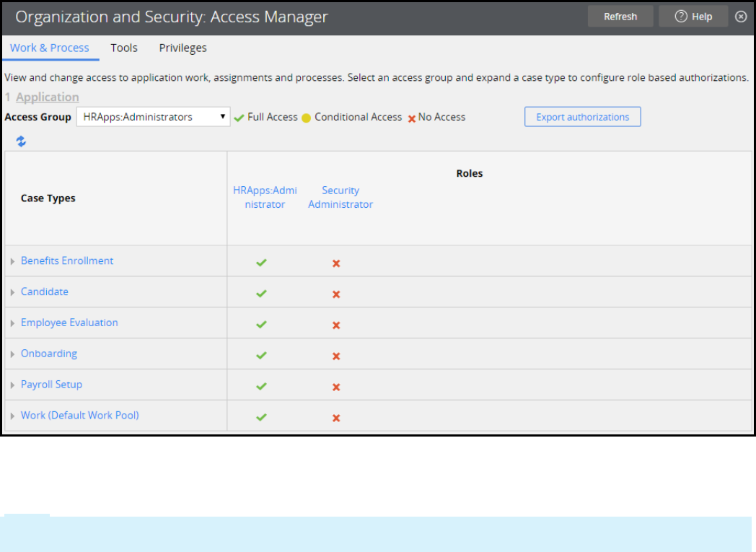Click the blue refresh arrows icon
This screenshot has width=756, height=552.
coord(21,141)
